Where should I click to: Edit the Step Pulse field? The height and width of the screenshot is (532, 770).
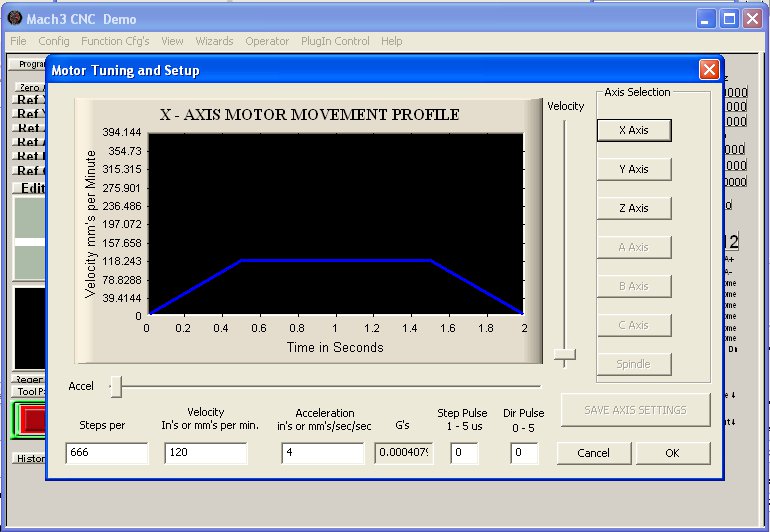click(x=464, y=453)
